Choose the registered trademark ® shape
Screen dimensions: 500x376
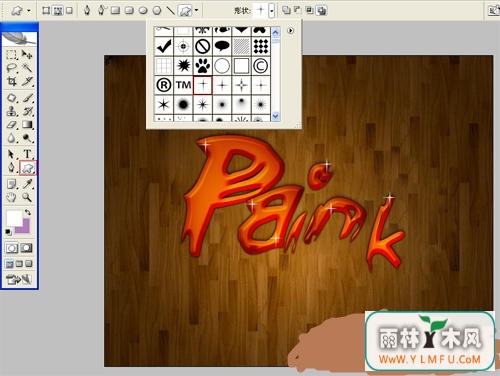click(164, 85)
